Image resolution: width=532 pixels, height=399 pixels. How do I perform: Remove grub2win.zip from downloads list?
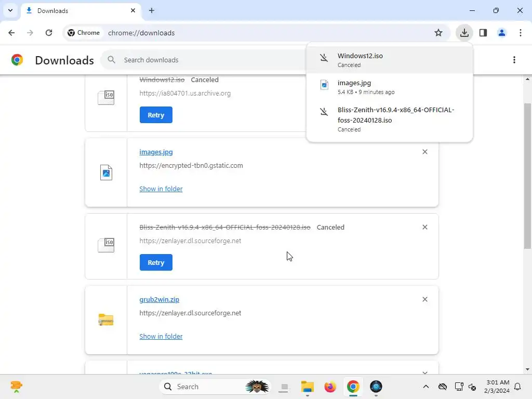tap(425, 300)
